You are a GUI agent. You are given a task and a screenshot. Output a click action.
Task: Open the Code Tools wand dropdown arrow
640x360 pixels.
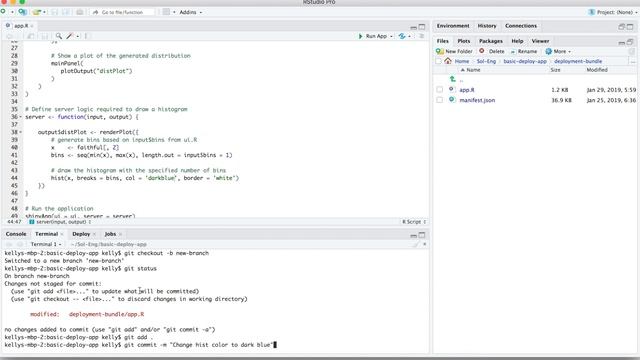pos(78,36)
